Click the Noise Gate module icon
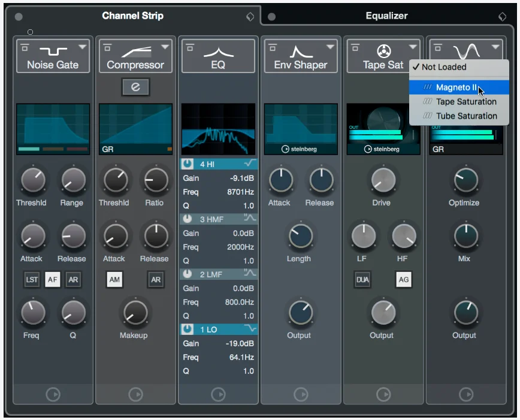 click(53, 51)
